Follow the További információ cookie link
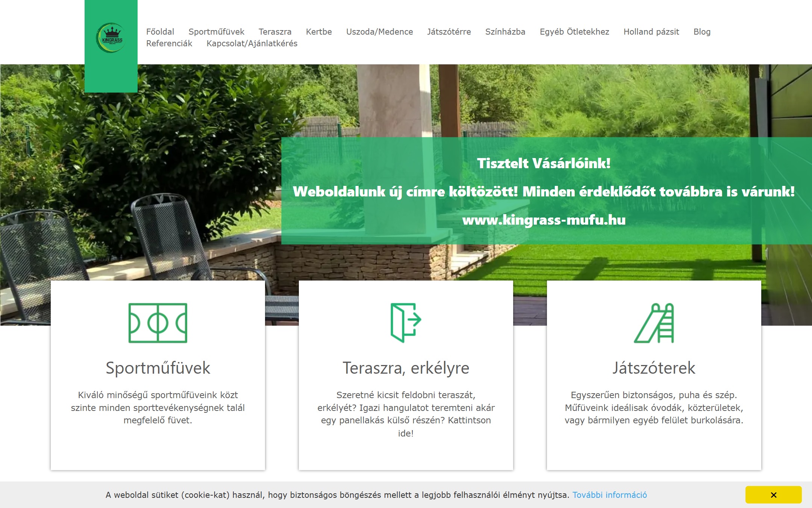Image resolution: width=812 pixels, height=508 pixels. pyautogui.click(x=610, y=495)
